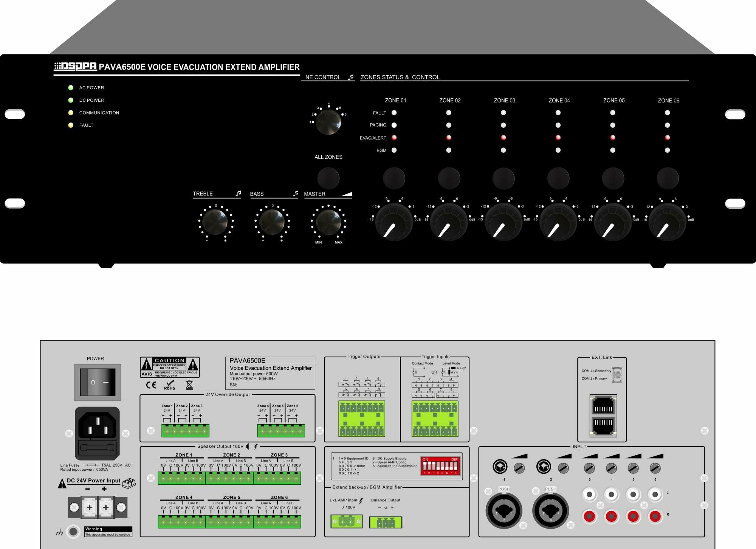This screenshot has height=549, width=756.
Task: Click the CE certification mark
Action: tap(151, 385)
